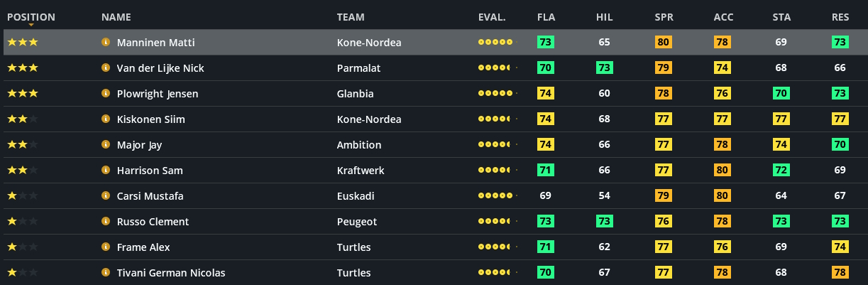Click info icon next to Plowright Jensen
This screenshot has width=868, height=285.
point(106,94)
